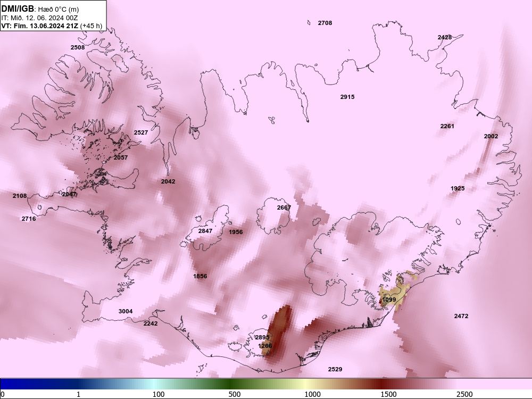Click the 1000 tick label on the legend
This screenshot has width=532, height=399.
(312, 394)
